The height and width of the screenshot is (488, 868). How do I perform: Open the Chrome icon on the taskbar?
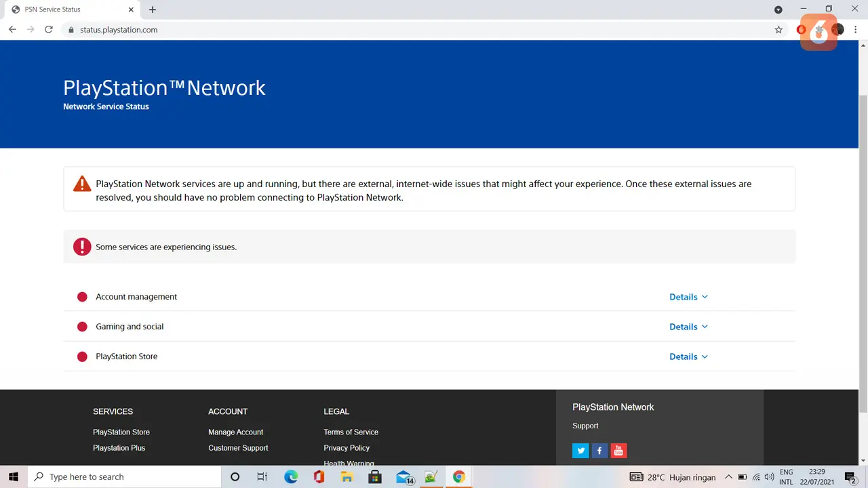[x=459, y=477]
